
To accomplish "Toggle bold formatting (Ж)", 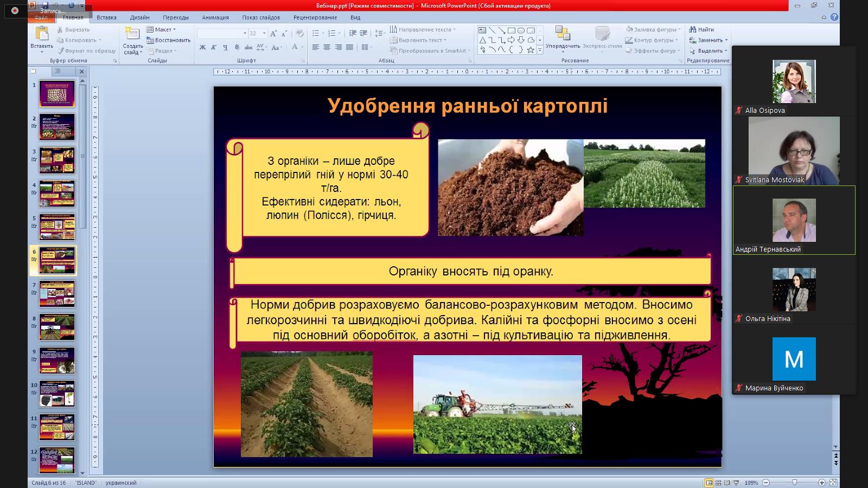I will coord(202,48).
